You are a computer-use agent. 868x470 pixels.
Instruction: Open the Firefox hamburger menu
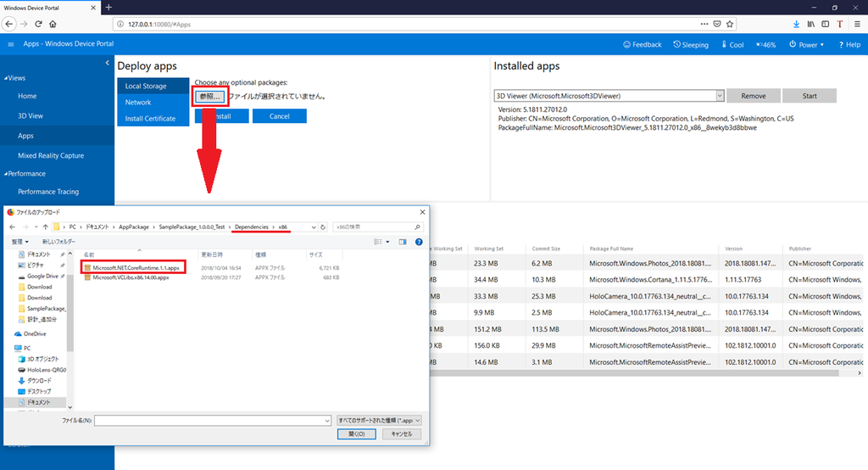pos(857,24)
